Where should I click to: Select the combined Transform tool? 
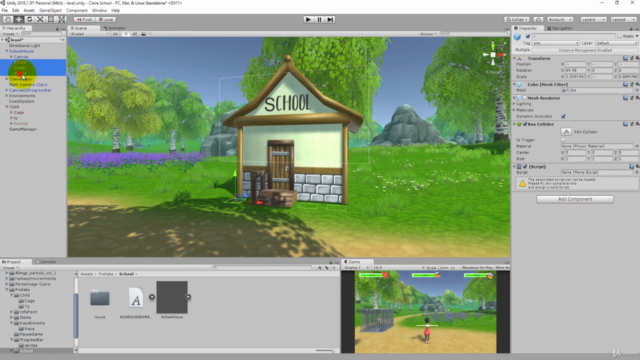[x=62, y=19]
